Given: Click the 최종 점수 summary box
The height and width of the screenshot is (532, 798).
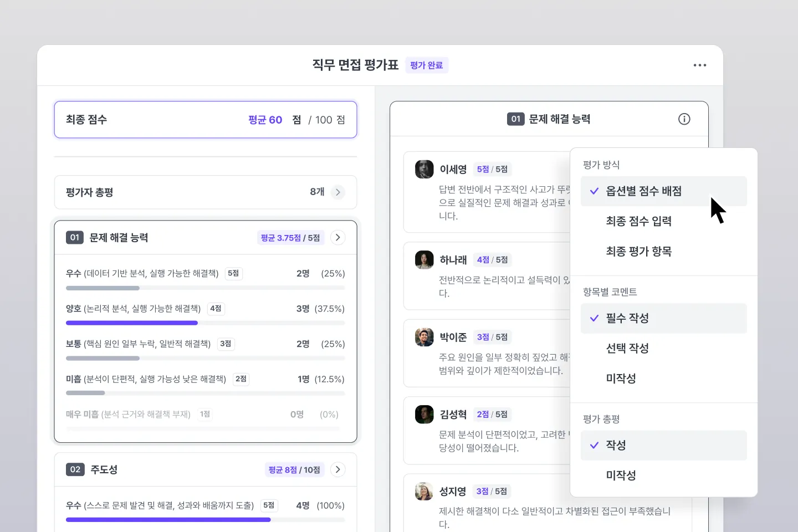Looking at the screenshot, I should click(206, 120).
